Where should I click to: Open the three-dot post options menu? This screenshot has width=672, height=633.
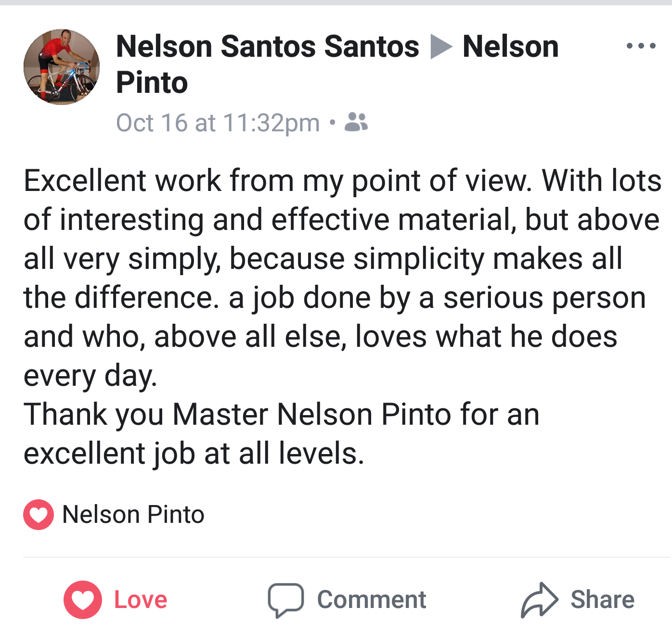[x=641, y=46]
